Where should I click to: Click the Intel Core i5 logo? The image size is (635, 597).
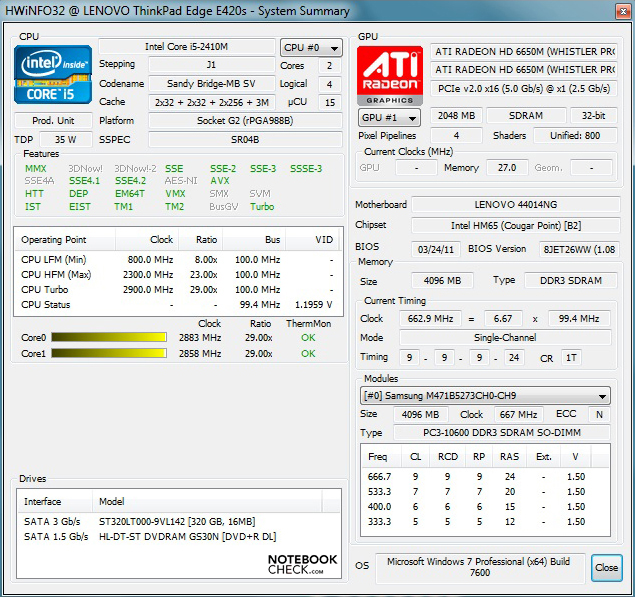coord(53,74)
